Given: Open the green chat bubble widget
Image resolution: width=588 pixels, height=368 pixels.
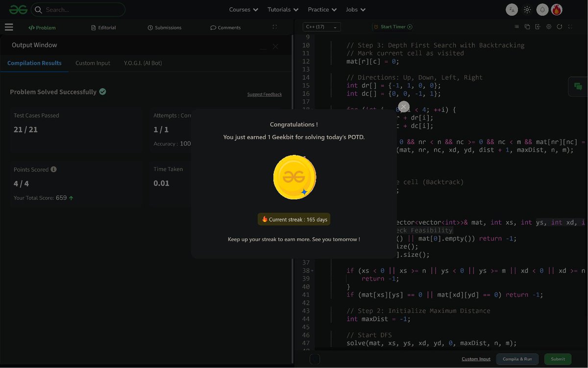Looking at the screenshot, I should point(578,86).
